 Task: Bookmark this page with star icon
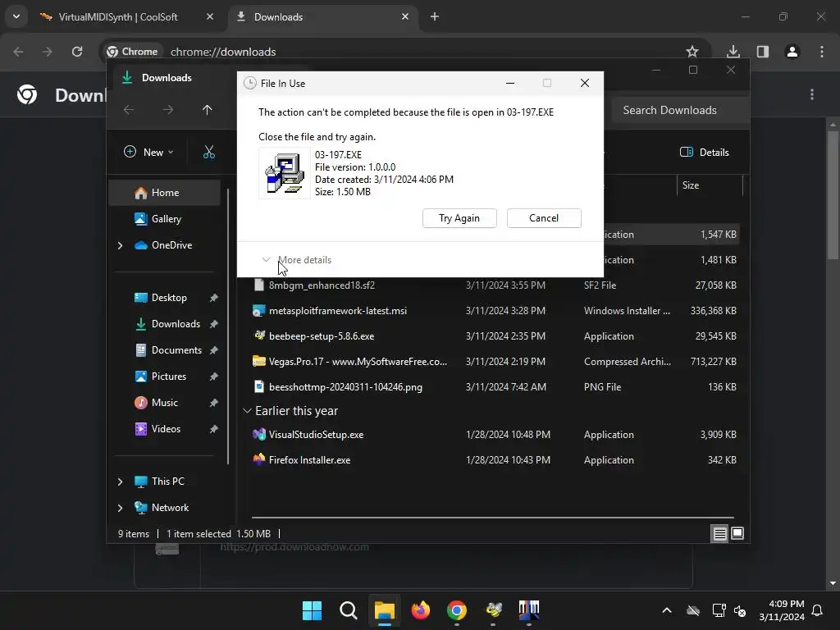click(x=692, y=52)
